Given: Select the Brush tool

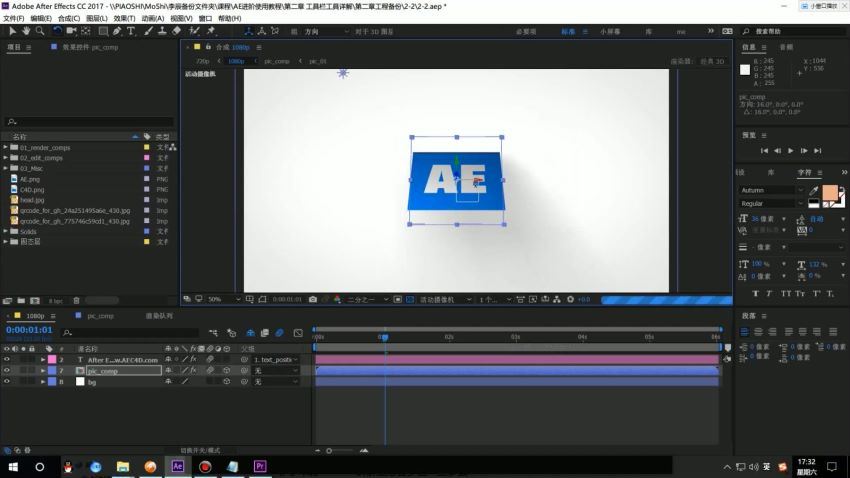Looking at the screenshot, I should point(148,31).
